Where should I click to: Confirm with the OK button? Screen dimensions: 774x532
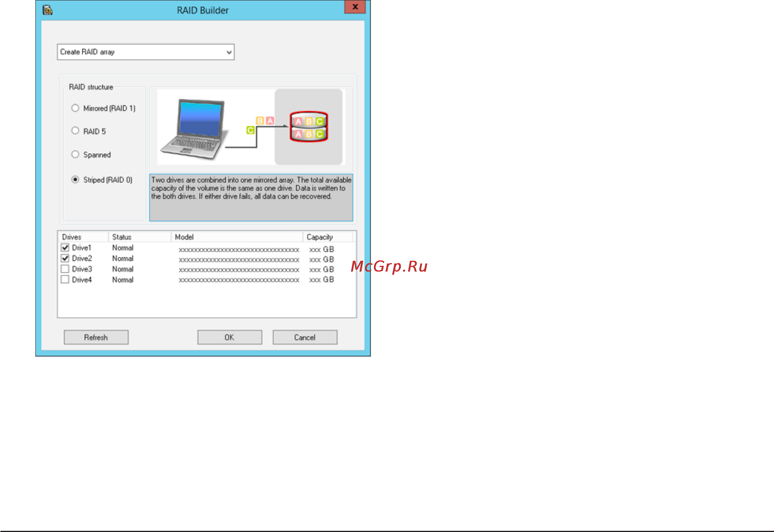click(x=230, y=337)
